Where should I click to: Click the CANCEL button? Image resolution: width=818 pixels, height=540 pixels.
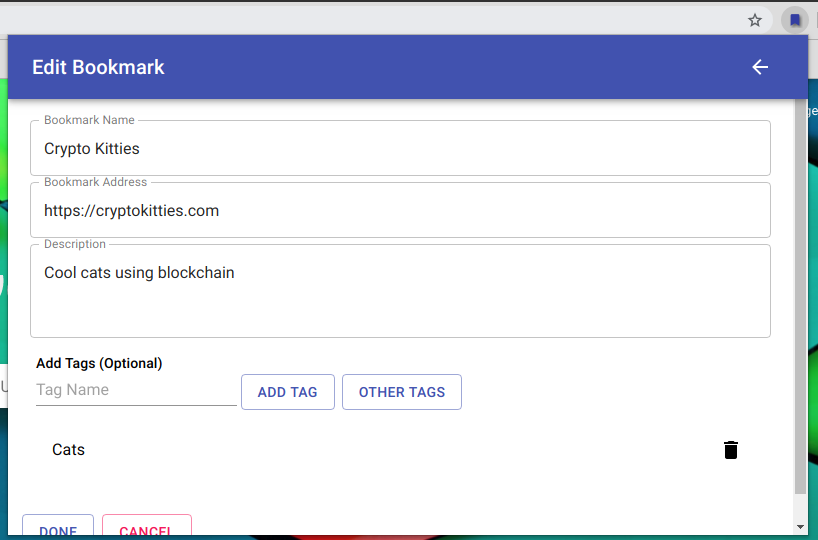(x=147, y=526)
